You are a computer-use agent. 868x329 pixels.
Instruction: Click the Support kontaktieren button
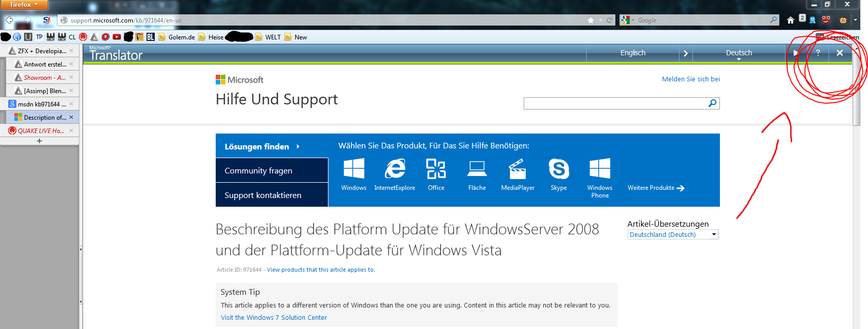(272, 195)
